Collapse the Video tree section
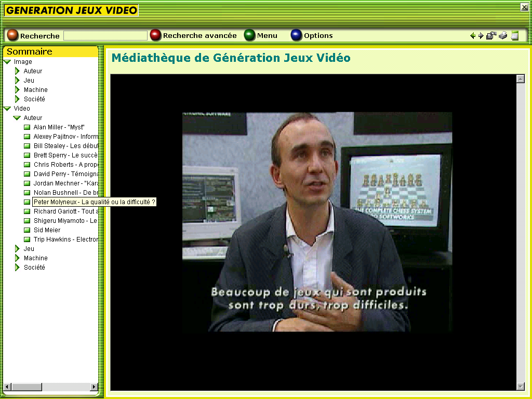The height and width of the screenshot is (399, 532). (x=7, y=109)
